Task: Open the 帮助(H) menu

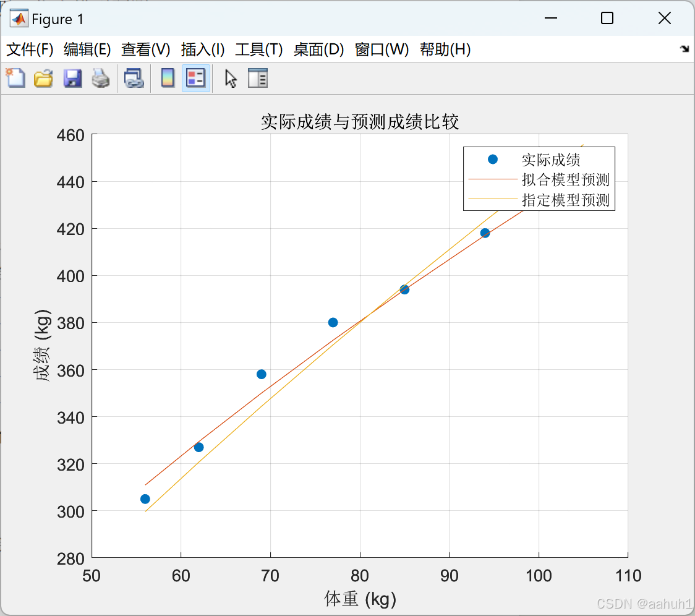Action: [x=445, y=49]
